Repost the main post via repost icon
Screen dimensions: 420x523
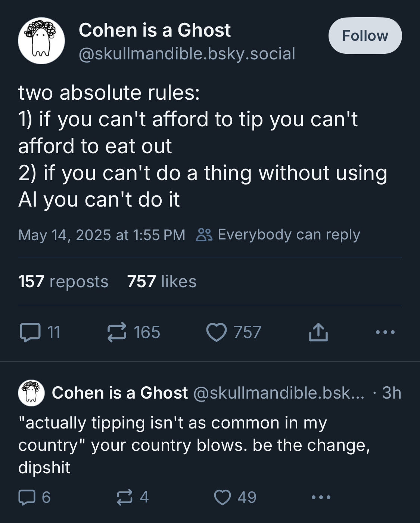pos(117,332)
